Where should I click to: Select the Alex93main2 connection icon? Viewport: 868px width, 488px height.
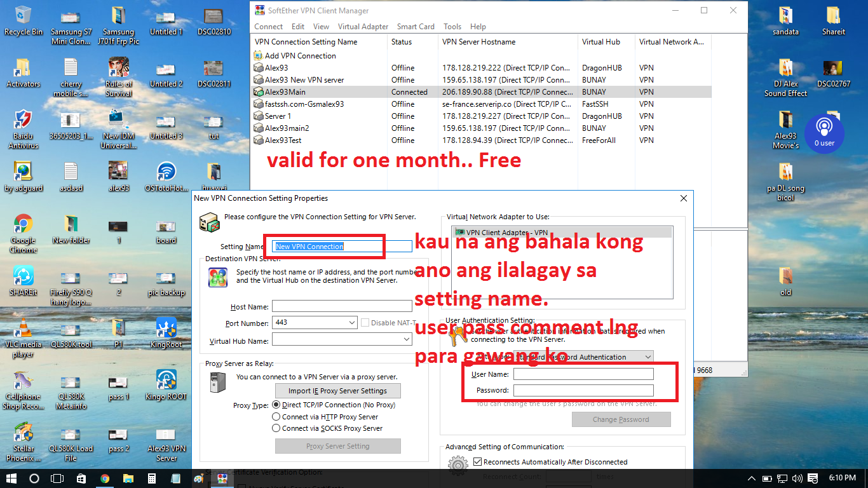(x=259, y=128)
